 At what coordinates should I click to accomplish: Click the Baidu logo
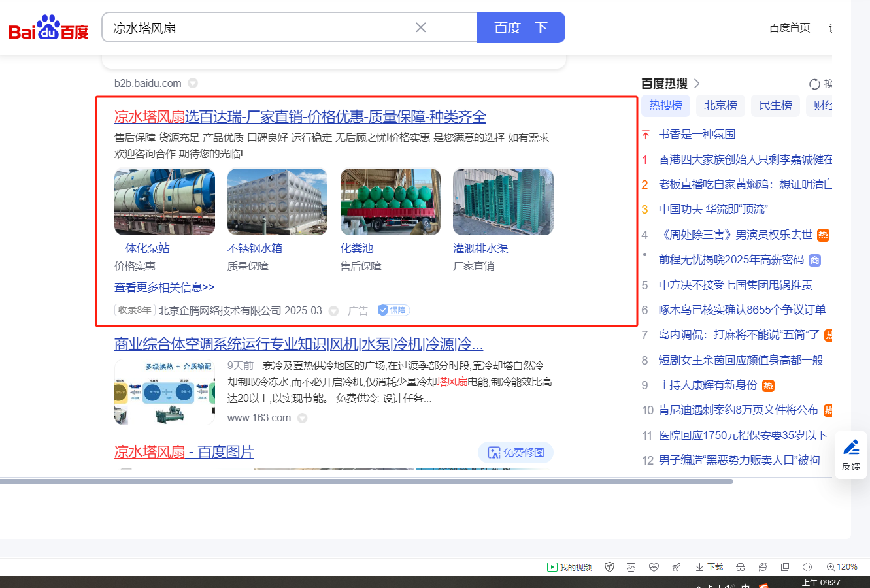coord(48,28)
